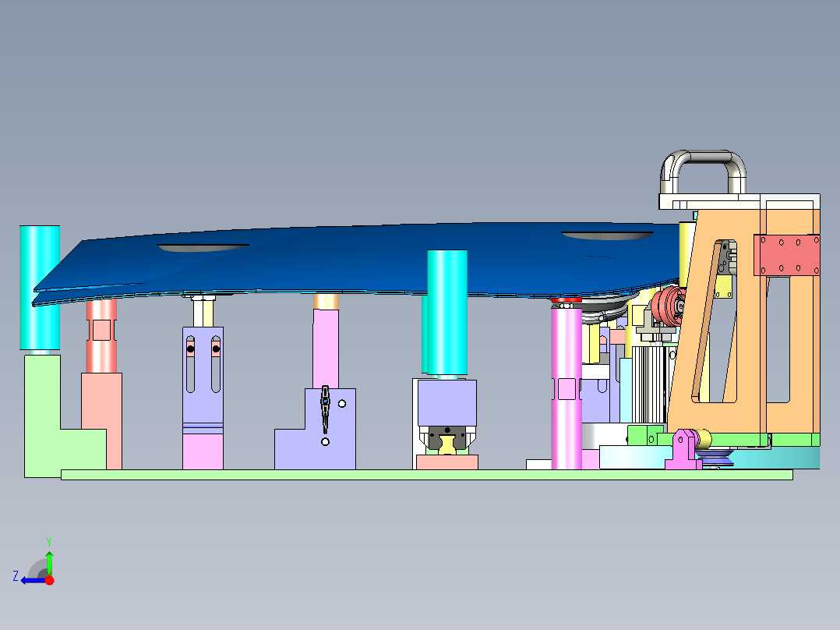
Task: Select the pink block under the slotted bracket
Action: tap(203, 451)
